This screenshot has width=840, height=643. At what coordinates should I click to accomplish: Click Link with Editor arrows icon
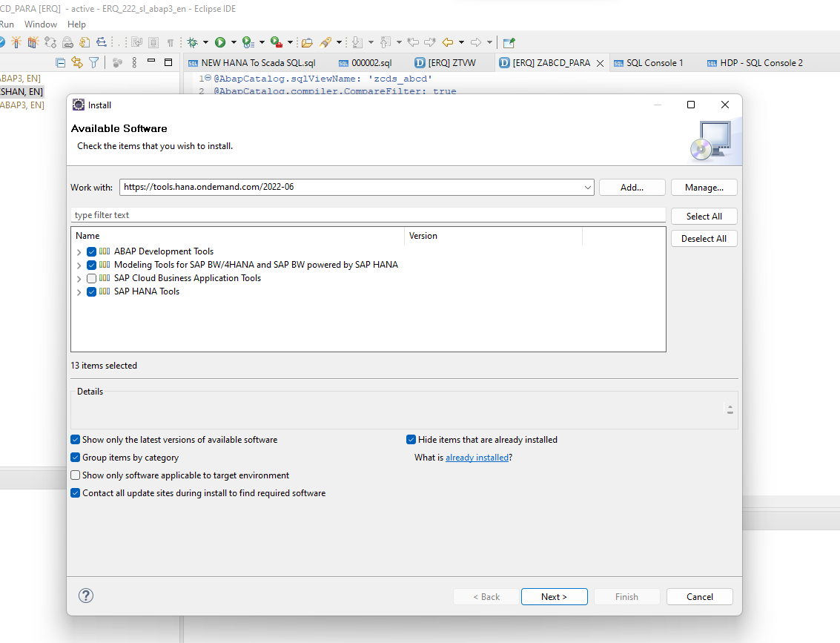(76, 63)
